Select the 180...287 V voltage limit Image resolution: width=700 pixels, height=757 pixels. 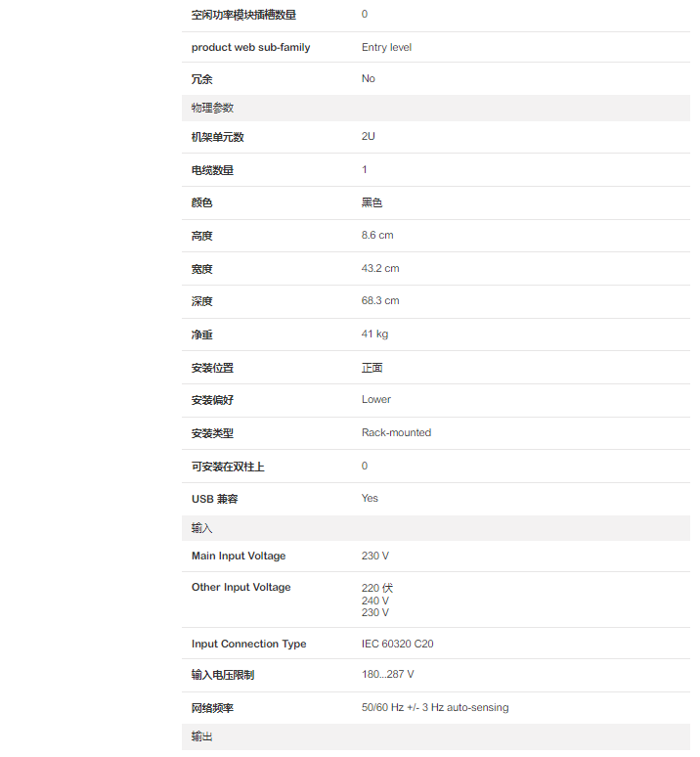click(x=387, y=675)
